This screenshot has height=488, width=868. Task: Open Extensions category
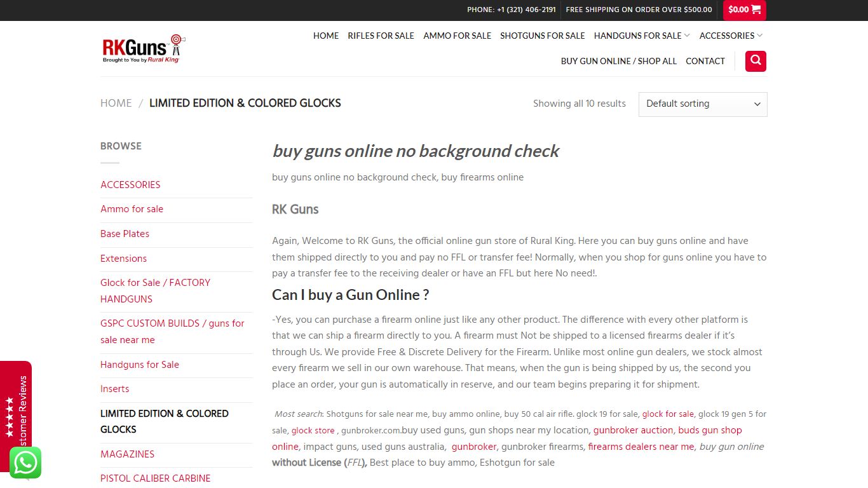[123, 259]
